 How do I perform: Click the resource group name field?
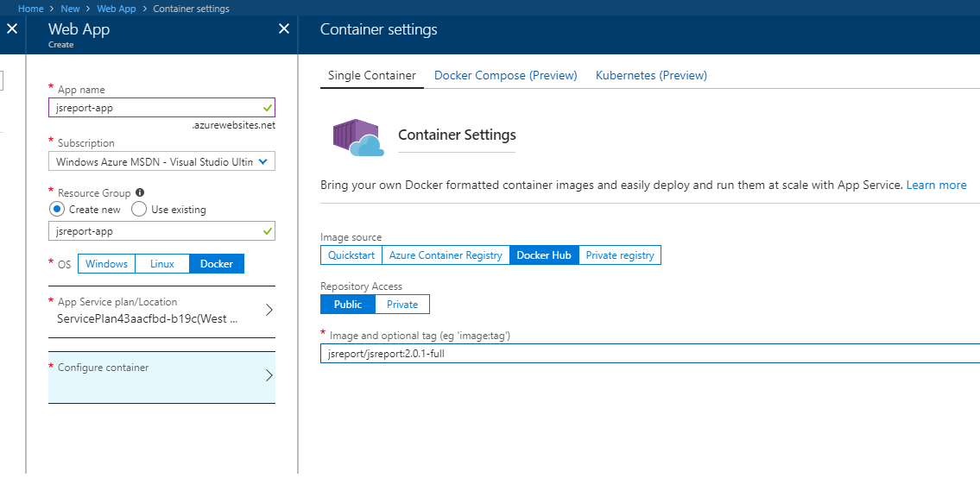(x=161, y=231)
